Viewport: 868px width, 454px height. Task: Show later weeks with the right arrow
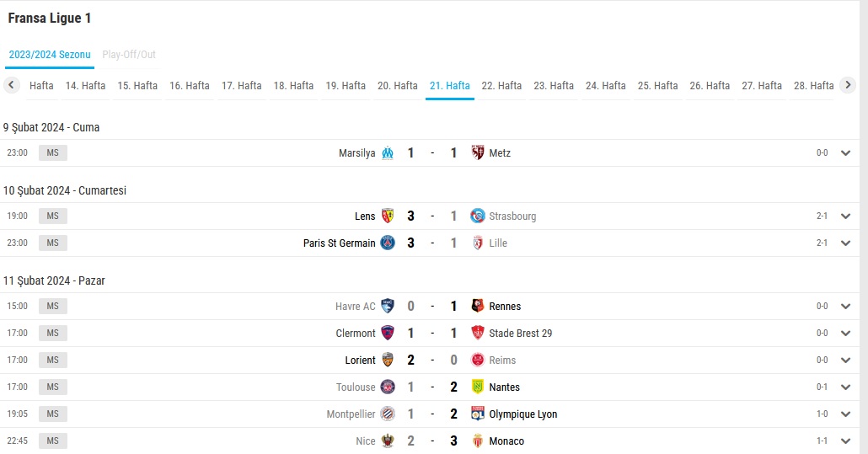coord(848,85)
